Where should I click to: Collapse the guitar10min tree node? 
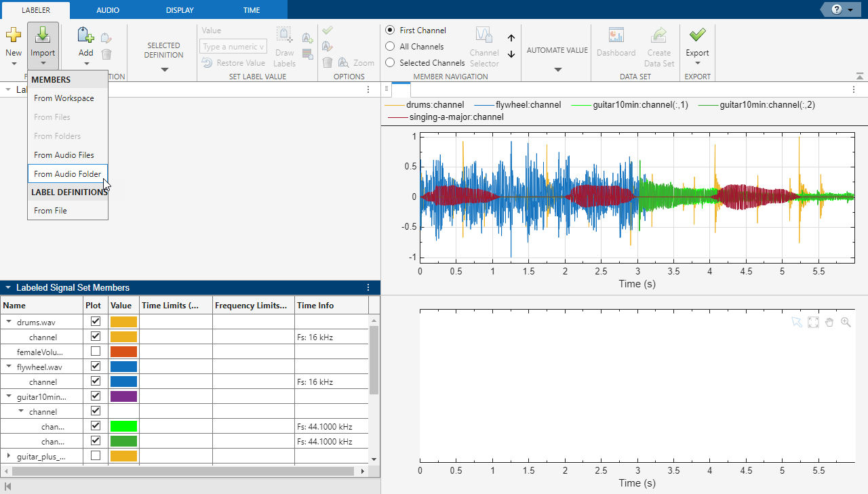click(9, 396)
